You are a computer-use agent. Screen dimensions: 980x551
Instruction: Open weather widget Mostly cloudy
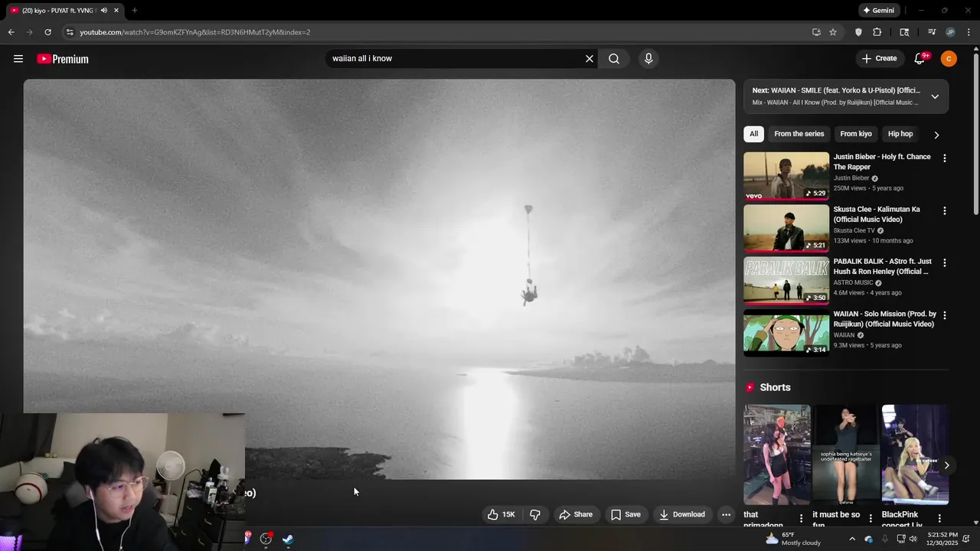coord(793,539)
